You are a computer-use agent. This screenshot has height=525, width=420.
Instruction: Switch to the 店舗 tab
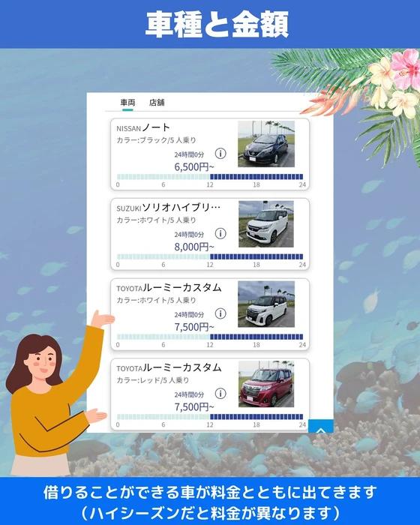(157, 103)
